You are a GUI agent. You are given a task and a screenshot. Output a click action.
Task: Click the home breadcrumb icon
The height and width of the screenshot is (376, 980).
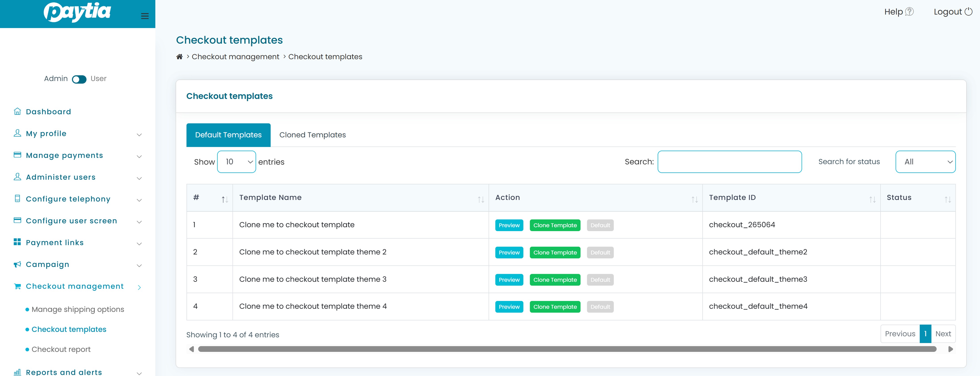tap(179, 57)
